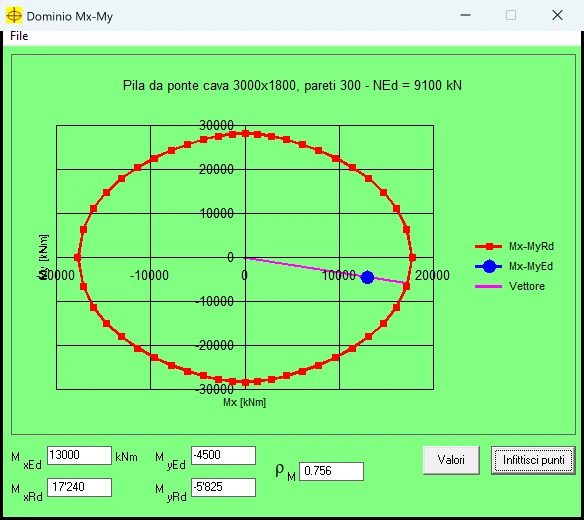
Task: Click the Mx-MyEd legend entry
Action: (514, 266)
